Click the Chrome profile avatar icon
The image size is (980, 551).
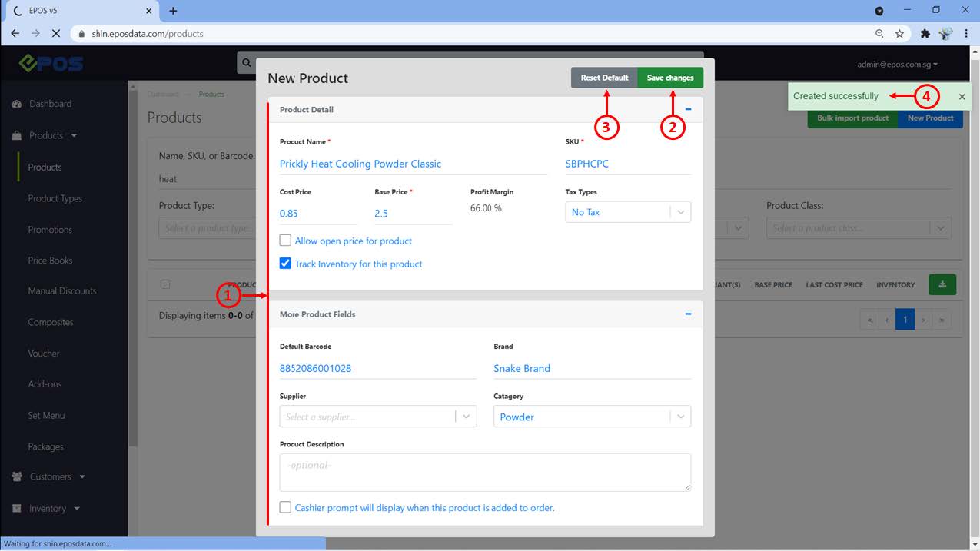(945, 34)
